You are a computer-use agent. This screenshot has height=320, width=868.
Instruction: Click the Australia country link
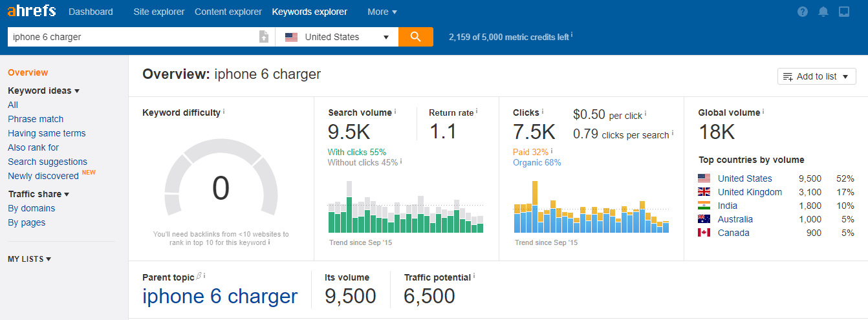(735, 219)
